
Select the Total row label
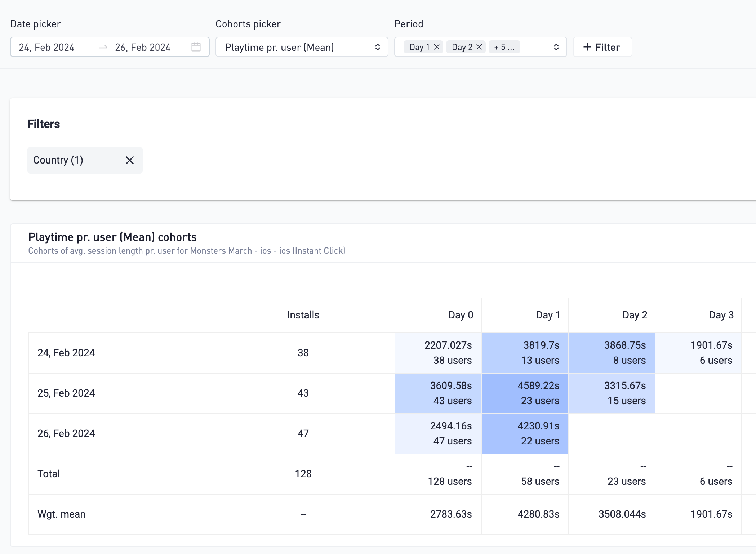(49, 474)
